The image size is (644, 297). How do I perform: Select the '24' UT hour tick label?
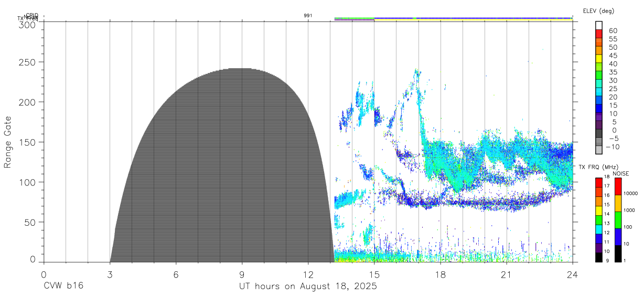click(573, 274)
